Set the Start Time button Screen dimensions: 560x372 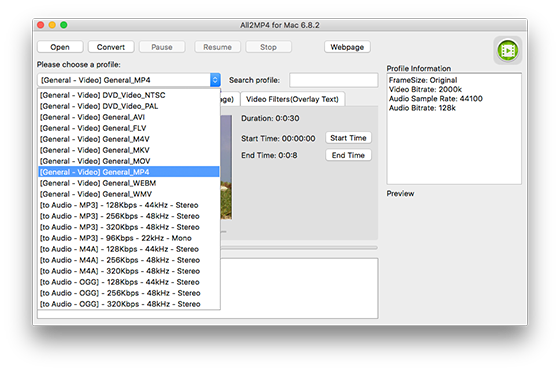pos(348,138)
